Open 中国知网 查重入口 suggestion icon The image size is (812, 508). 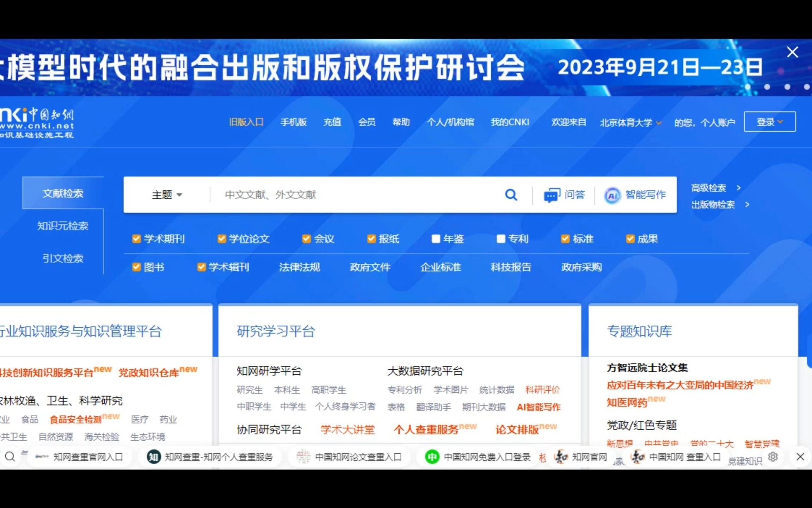click(638, 457)
